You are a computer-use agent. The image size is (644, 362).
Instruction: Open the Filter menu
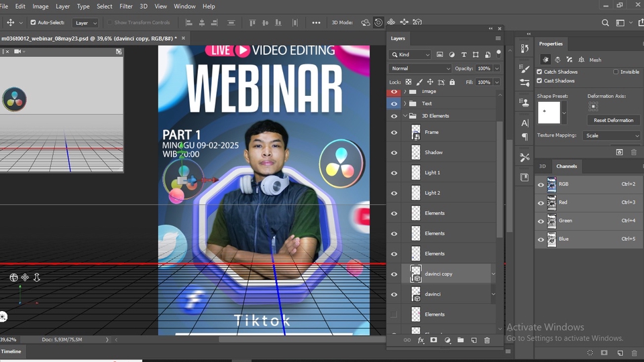click(x=126, y=6)
